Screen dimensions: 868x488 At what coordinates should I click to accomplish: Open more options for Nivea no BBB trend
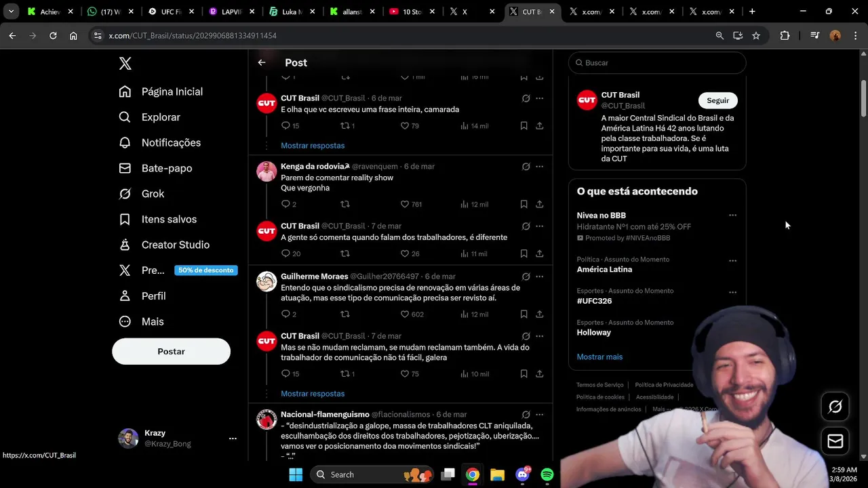click(x=732, y=216)
